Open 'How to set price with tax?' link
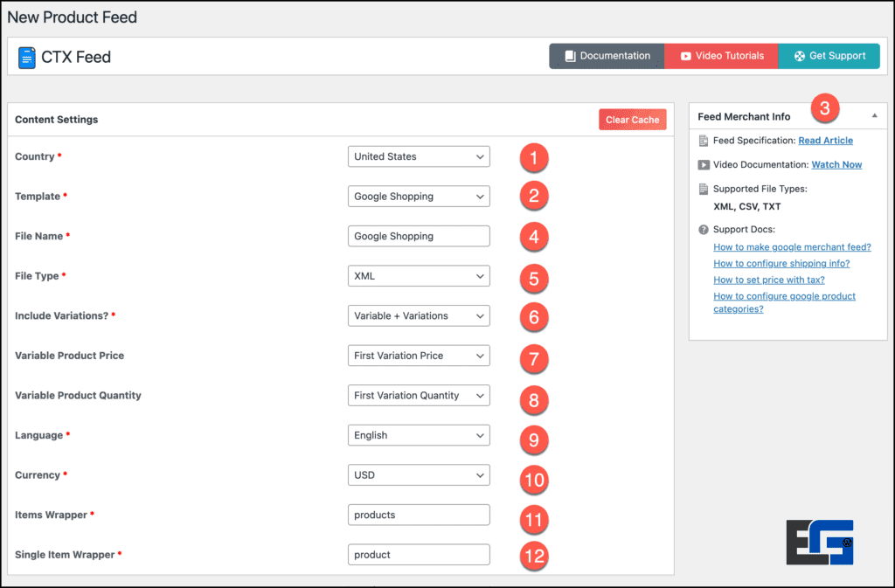 (x=768, y=280)
